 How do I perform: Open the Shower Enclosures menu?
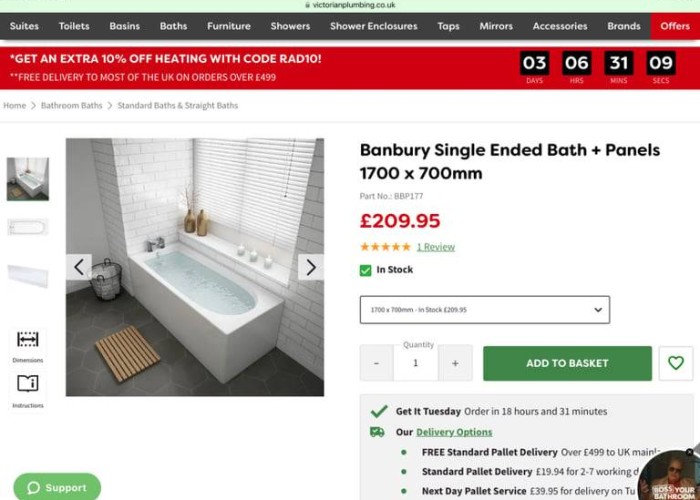[374, 26]
